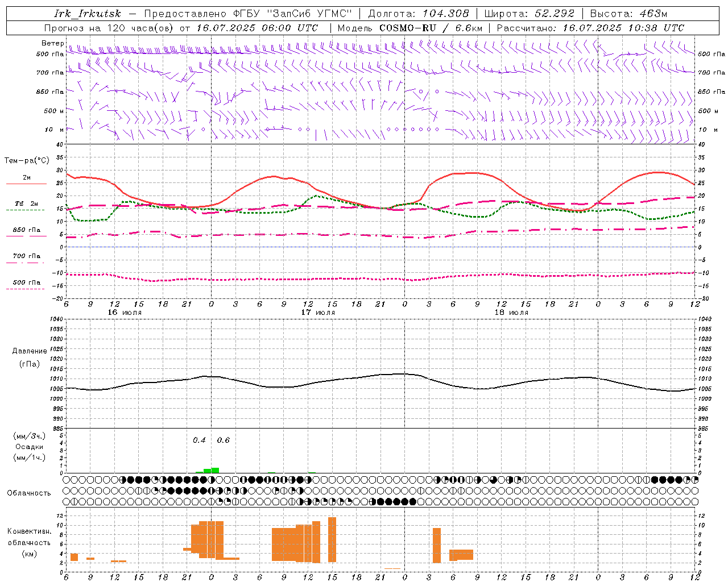
Task: Click the 'Ветер' wind panel label
Action: (52, 43)
